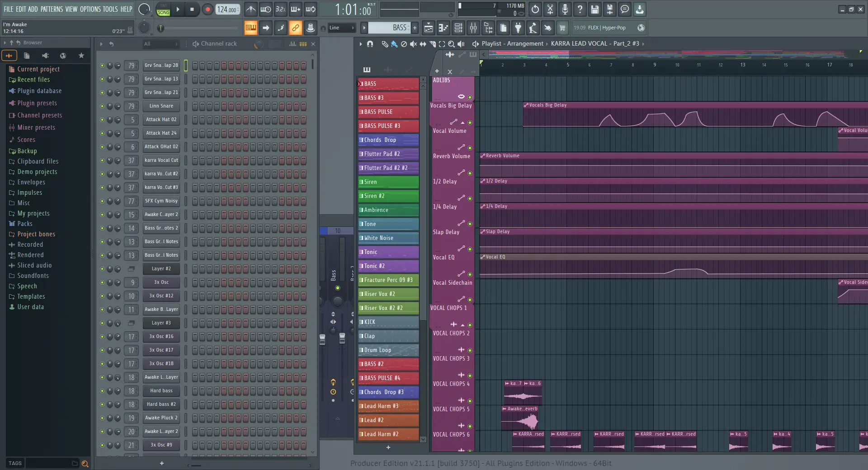Select the Playlist delete tool
This screenshot has height=470, width=868.
[x=404, y=44]
